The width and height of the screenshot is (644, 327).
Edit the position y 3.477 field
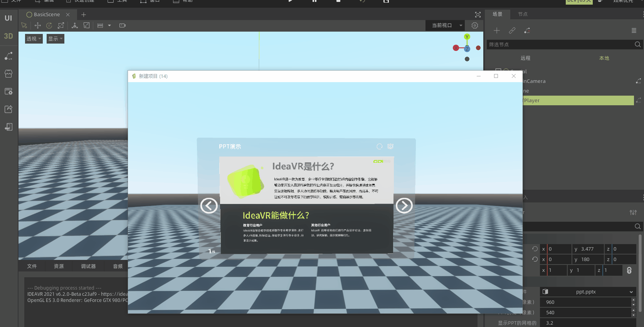tap(588, 249)
